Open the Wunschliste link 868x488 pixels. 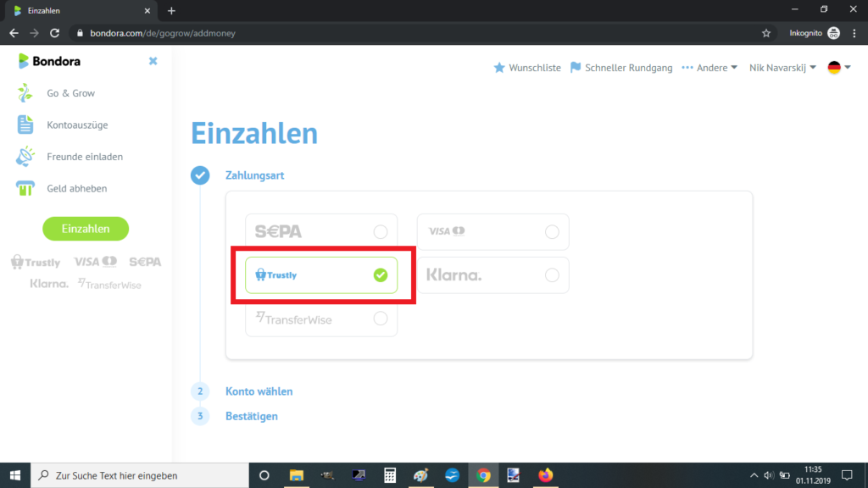535,68
